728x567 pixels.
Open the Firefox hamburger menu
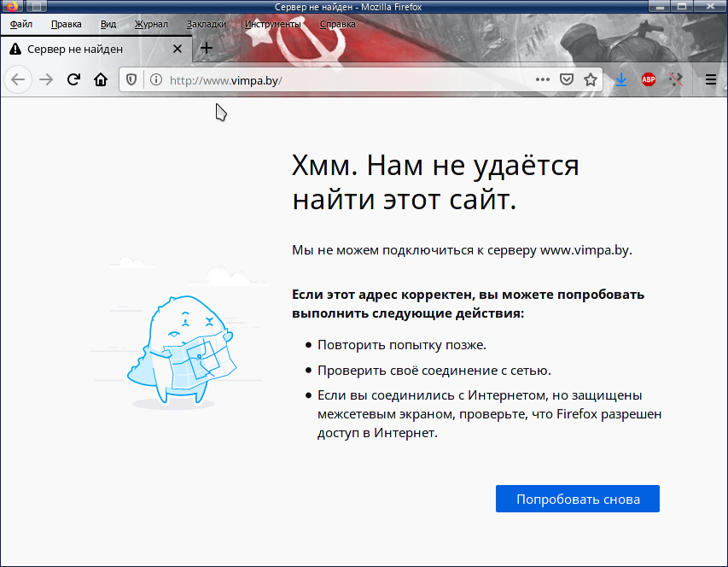point(710,80)
